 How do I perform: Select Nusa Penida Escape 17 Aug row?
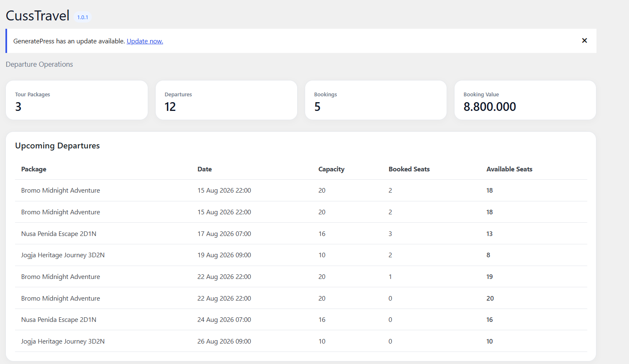301,233
